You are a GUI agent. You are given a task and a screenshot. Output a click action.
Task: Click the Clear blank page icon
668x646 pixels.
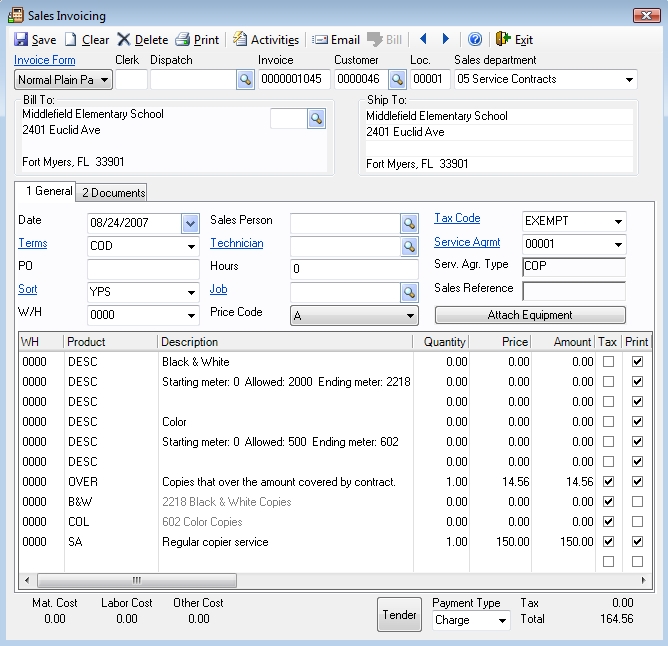point(70,40)
